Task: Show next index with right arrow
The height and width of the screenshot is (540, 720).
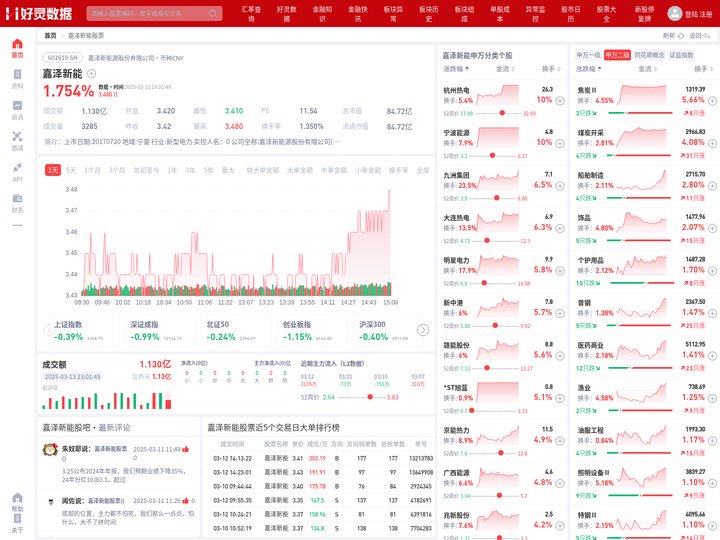Action: 422,330
